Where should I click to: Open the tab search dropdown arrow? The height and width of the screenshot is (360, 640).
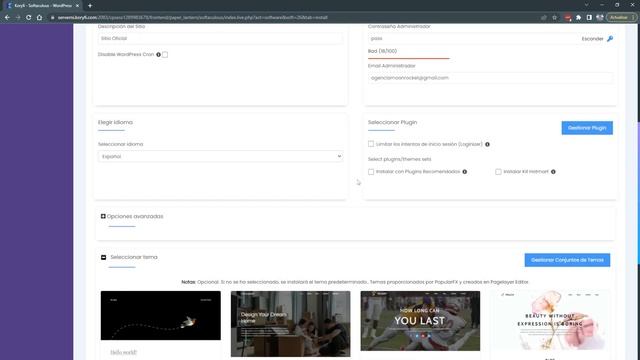click(587, 5)
